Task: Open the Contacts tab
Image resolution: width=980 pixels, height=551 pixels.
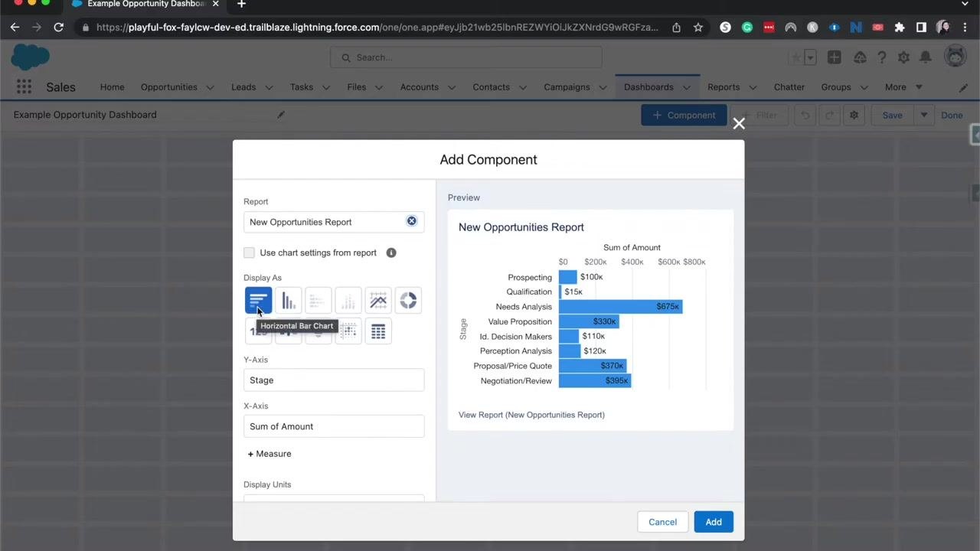Action: pyautogui.click(x=491, y=87)
